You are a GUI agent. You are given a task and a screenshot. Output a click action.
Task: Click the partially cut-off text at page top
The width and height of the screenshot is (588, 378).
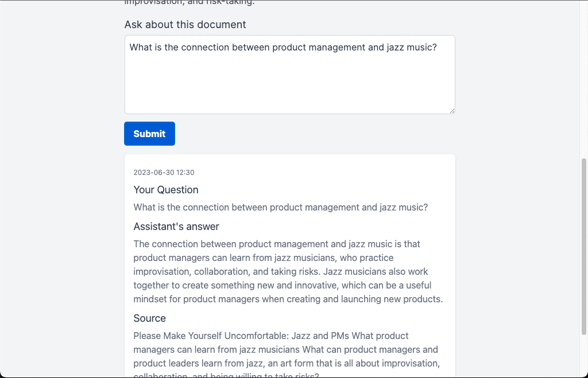(189, 2)
